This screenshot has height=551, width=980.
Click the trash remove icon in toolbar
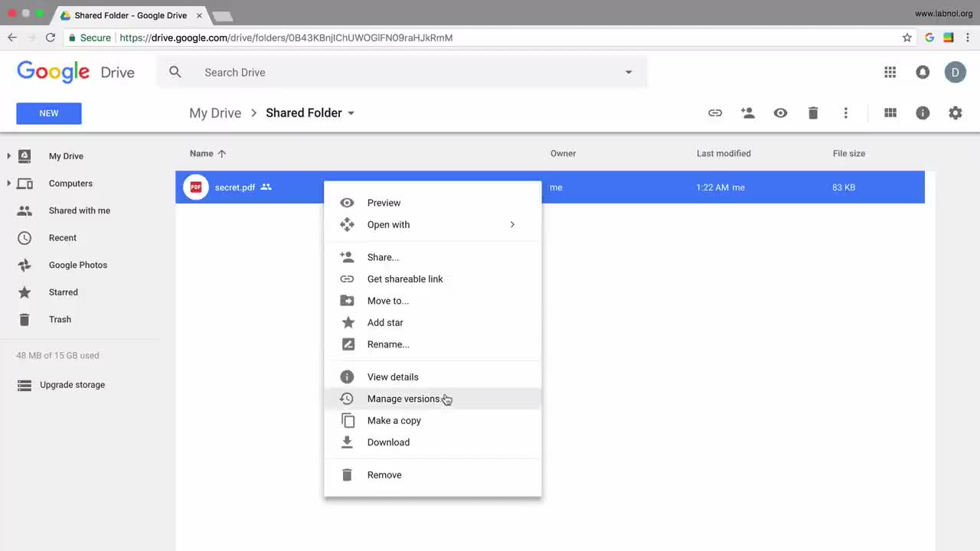pos(813,112)
